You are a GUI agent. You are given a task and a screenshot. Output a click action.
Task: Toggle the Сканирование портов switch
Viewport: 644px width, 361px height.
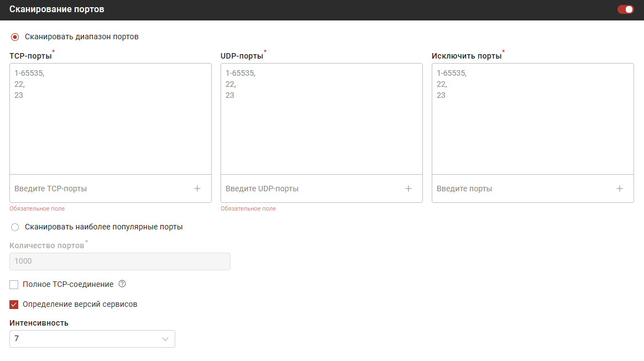click(x=625, y=9)
